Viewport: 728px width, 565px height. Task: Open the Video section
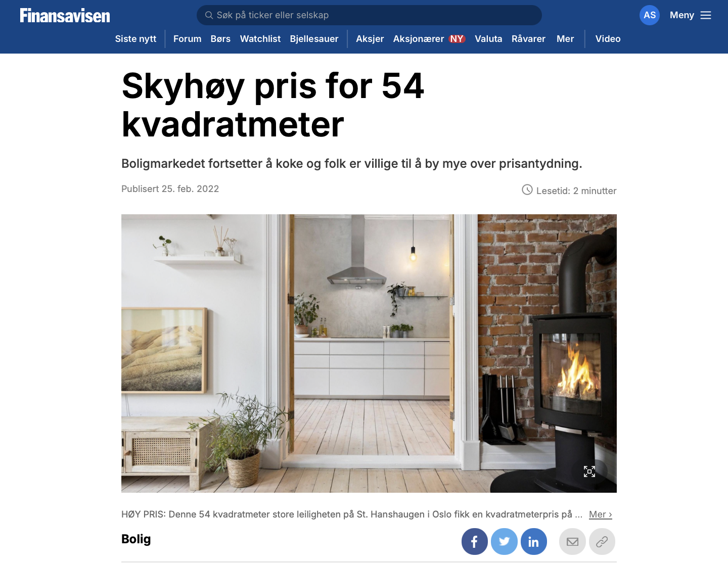pos(608,39)
